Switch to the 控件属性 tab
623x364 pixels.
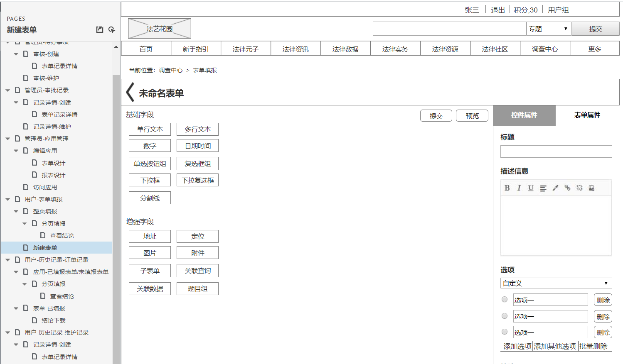click(524, 115)
